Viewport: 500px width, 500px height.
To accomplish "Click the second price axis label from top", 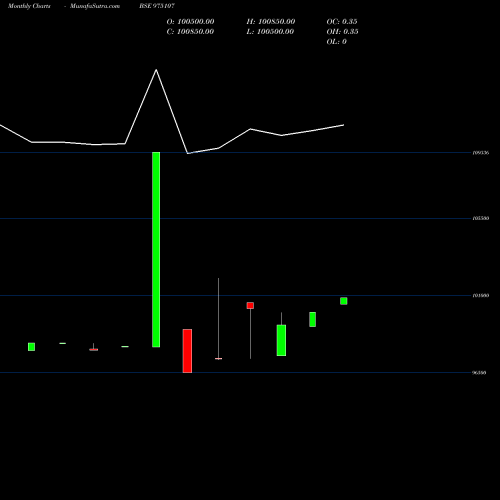I will point(481,218).
